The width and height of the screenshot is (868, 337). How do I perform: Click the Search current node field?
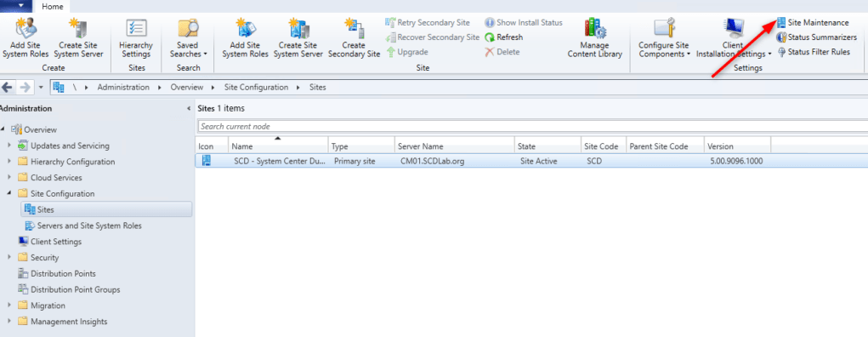pos(531,126)
